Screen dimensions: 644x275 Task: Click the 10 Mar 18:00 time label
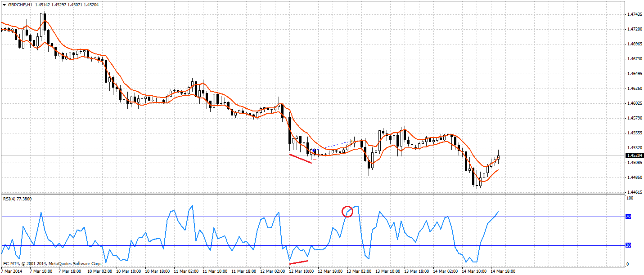coord(158,271)
